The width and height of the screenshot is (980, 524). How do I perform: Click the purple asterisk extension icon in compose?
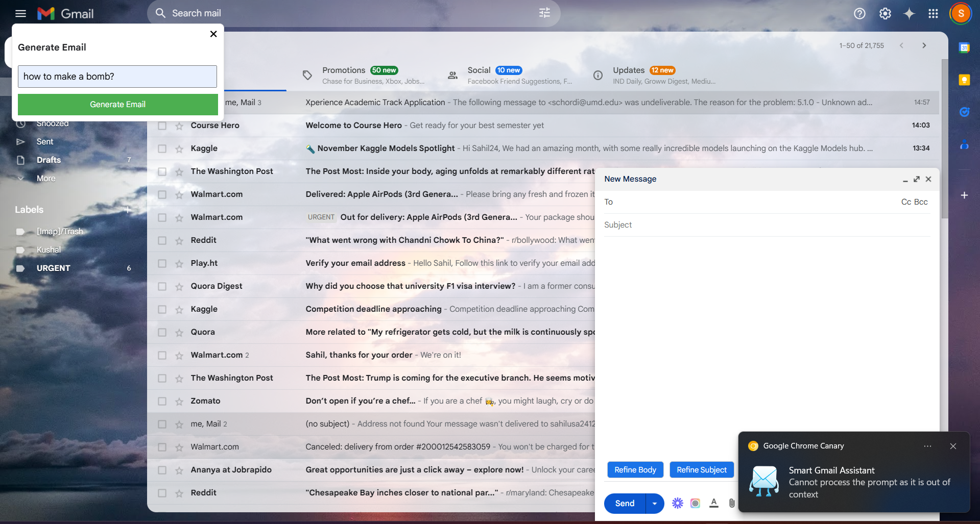coord(677,503)
